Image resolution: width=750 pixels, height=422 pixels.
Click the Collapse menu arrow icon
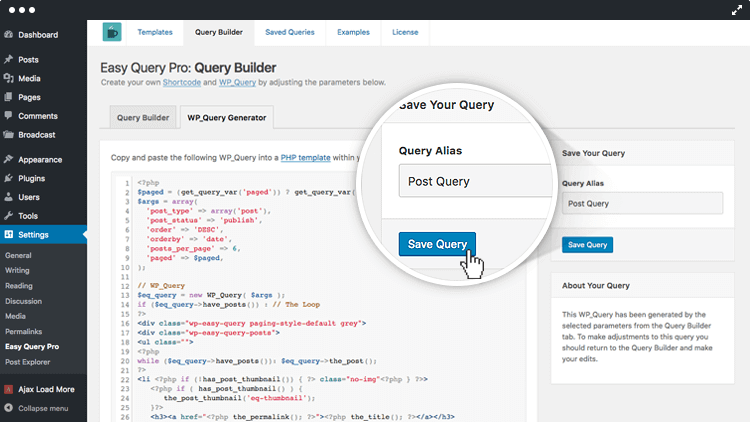(x=8, y=408)
